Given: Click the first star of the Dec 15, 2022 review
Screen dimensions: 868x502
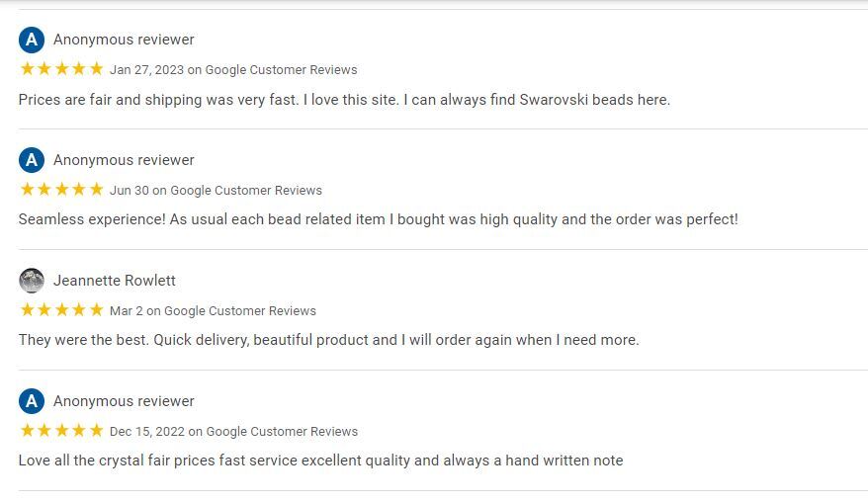Looking at the screenshot, I should (27, 430).
